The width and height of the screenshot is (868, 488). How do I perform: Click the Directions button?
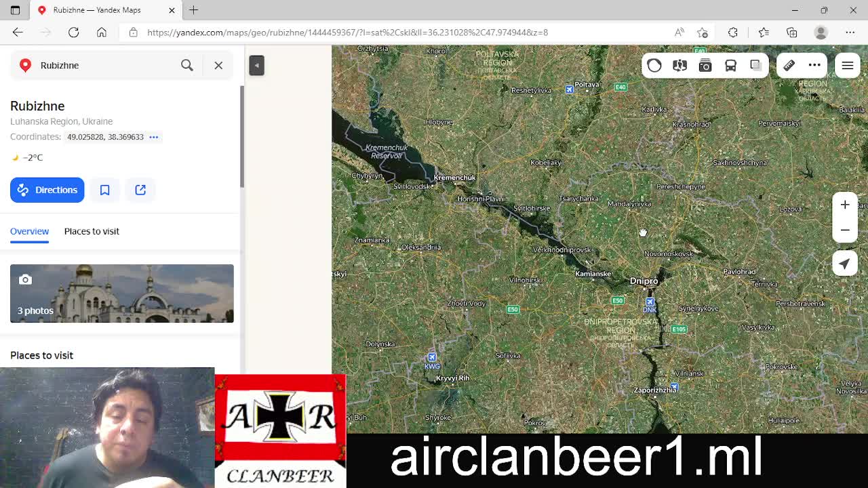pyautogui.click(x=47, y=190)
